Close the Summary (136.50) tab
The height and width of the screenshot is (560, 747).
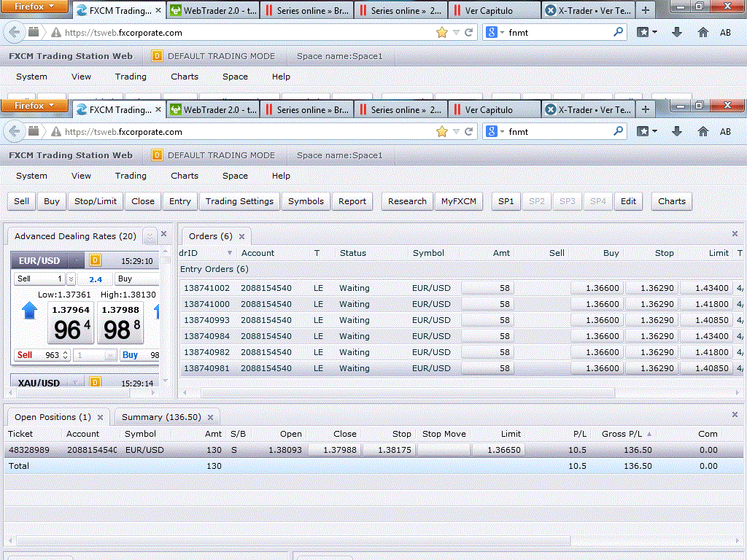pos(210,417)
